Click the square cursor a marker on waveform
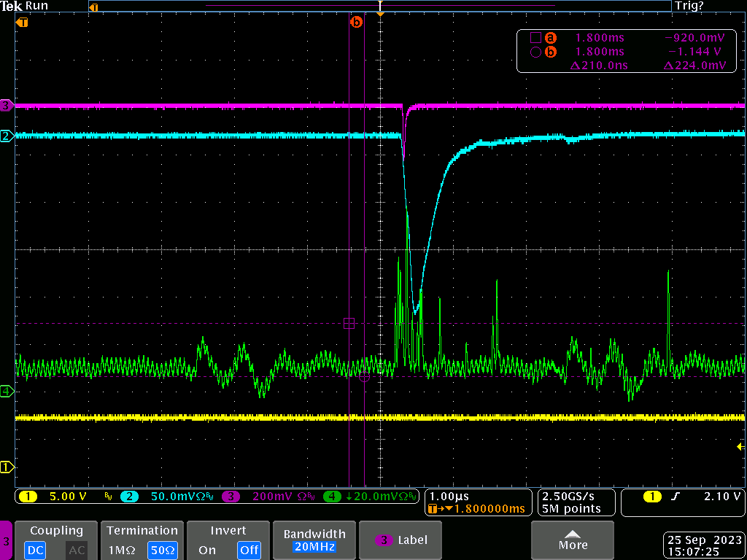The width and height of the screenshot is (747, 560). (349, 323)
